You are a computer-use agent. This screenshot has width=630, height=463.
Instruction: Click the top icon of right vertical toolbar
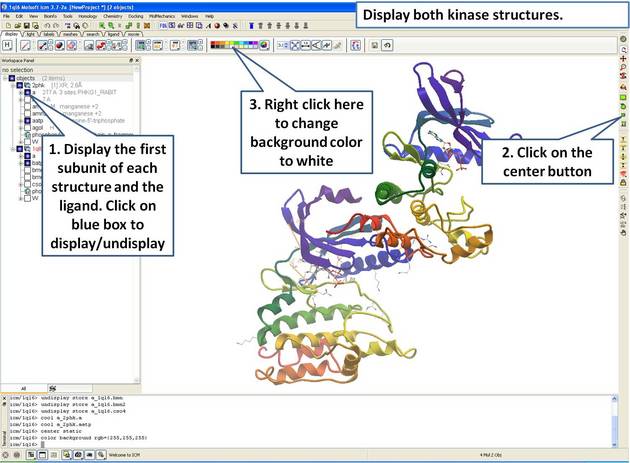click(623, 39)
